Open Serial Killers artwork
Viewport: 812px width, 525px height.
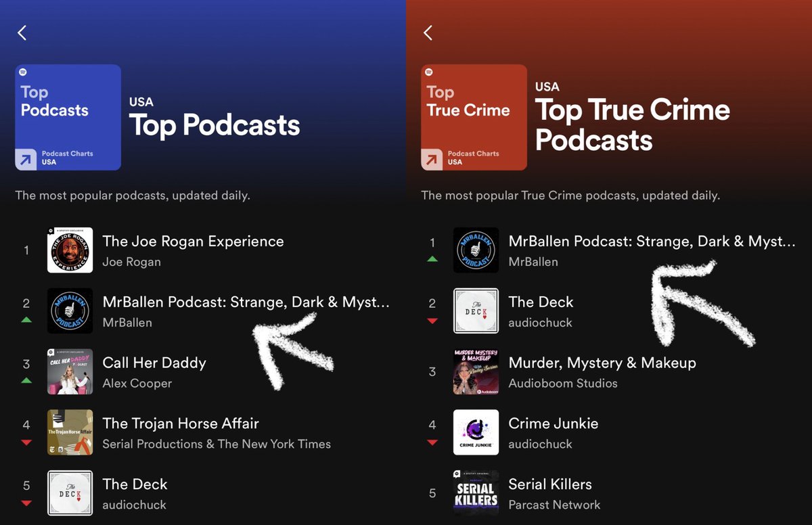476,493
